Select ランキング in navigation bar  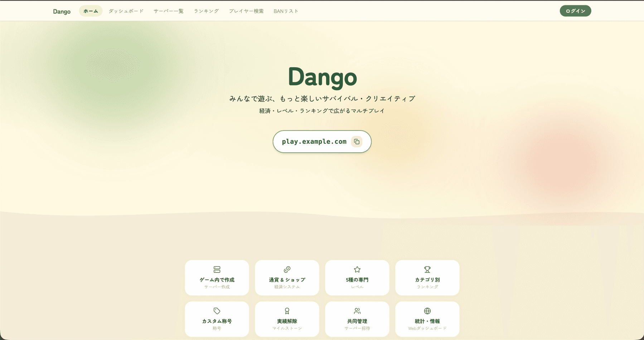click(x=206, y=11)
